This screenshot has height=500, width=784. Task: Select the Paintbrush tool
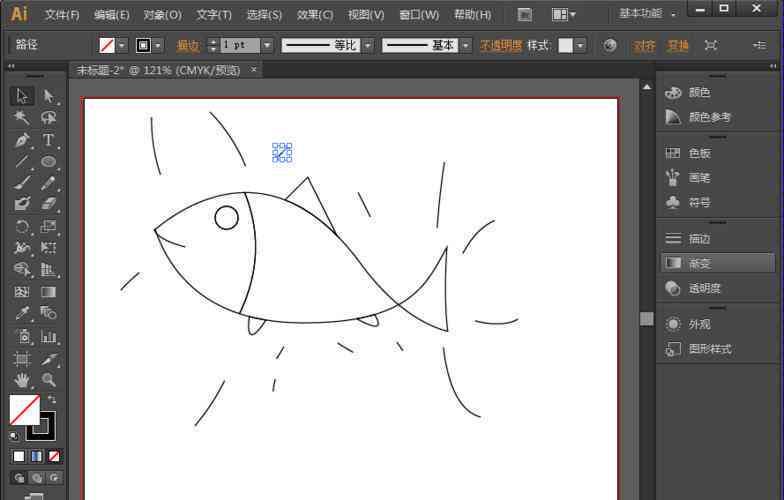click(22, 182)
